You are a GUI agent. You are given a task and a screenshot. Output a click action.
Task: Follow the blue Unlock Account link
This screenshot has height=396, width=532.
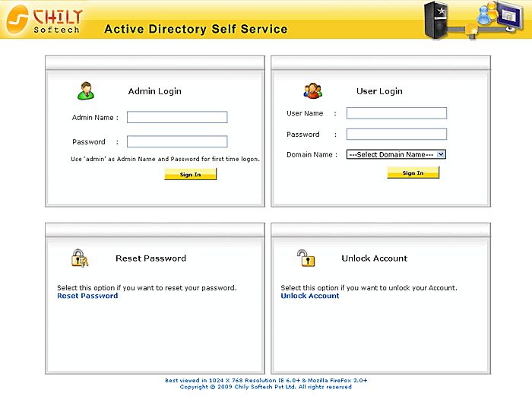(x=310, y=296)
